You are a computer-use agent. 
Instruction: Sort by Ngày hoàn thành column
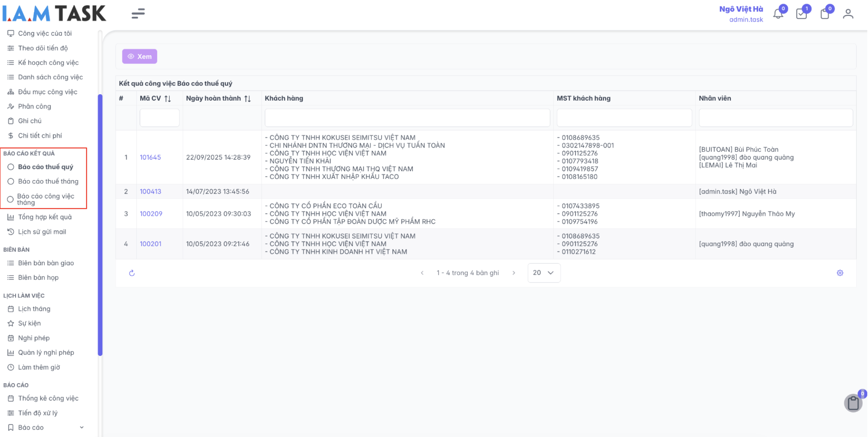pyautogui.click(x=247, y=99)
